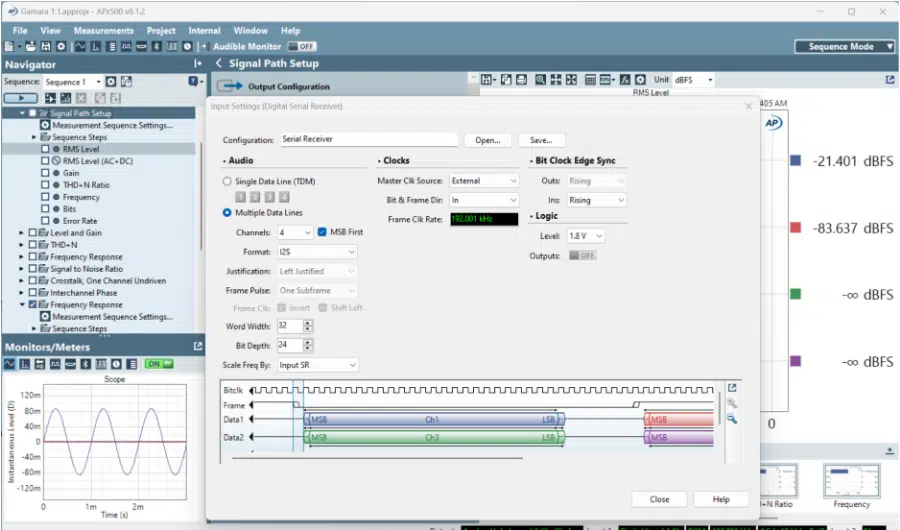Pop out the timing diagram view
900x530 pixels.
coord(732,388)
